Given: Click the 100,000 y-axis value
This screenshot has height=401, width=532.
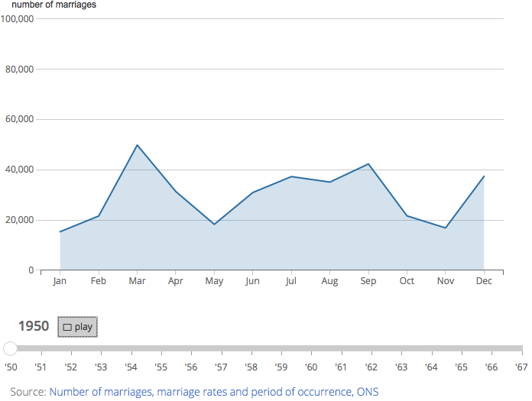Looking at the screenshot, I should 17,18.
